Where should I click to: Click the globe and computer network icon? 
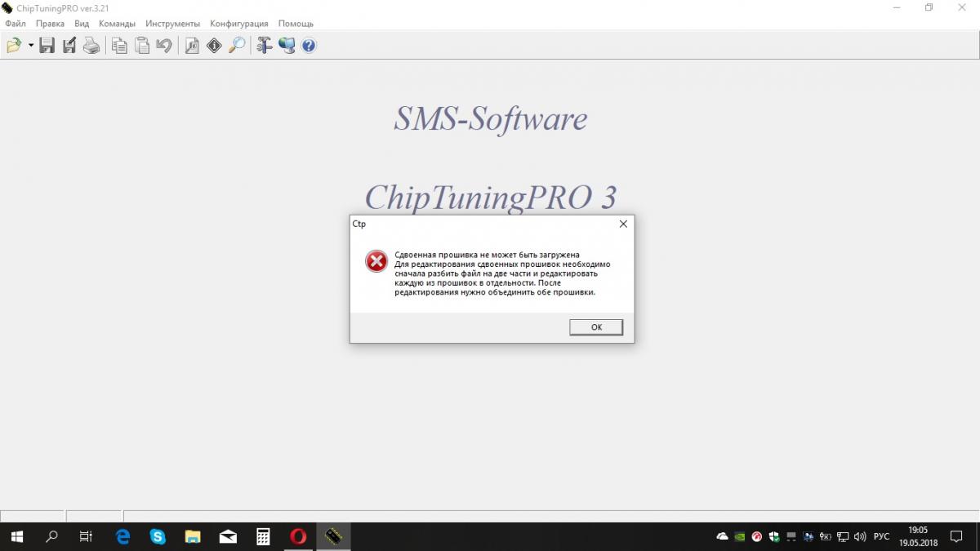point(287,46)
